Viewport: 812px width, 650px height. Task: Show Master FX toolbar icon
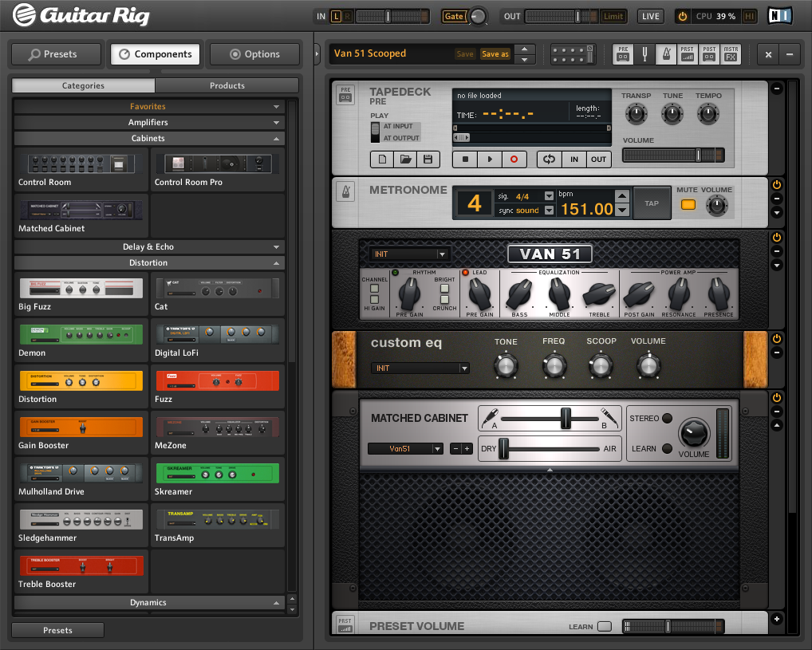point(731,54)
